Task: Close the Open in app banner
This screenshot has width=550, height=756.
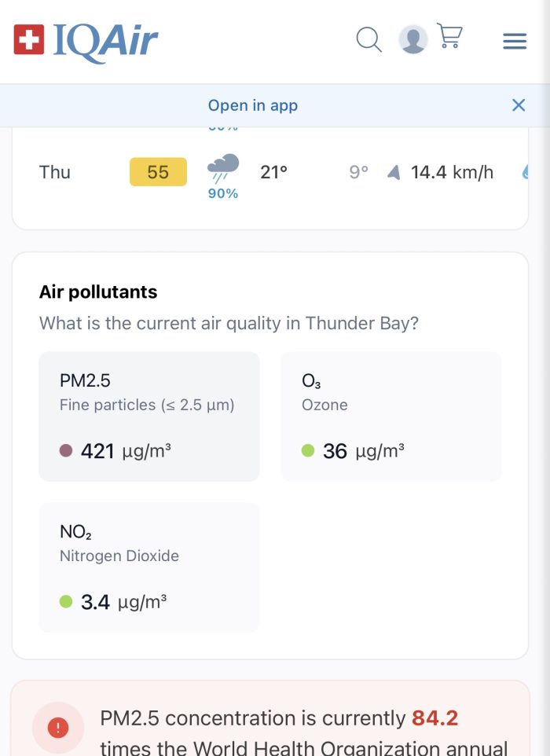Action: click(x=519, y=105)
